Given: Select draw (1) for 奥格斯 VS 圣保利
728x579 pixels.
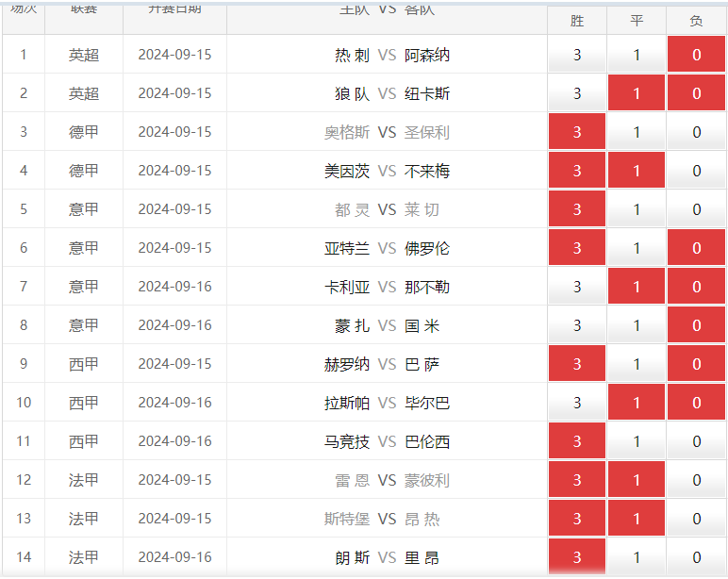Looking at the screenshot, I should pos(637,132).
